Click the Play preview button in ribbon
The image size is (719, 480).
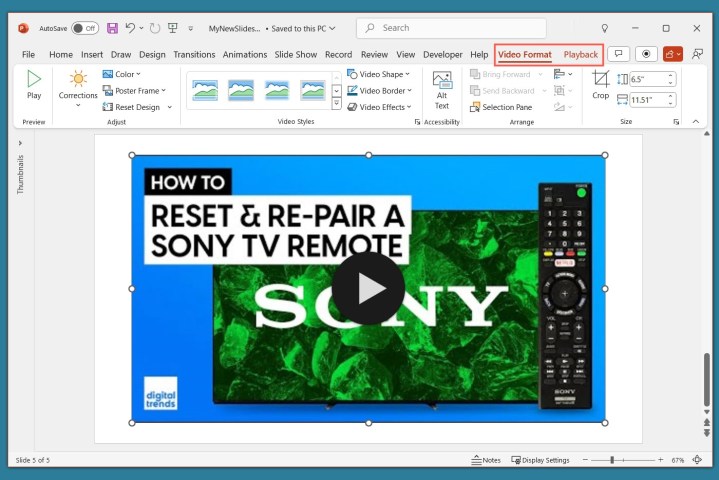34,84
